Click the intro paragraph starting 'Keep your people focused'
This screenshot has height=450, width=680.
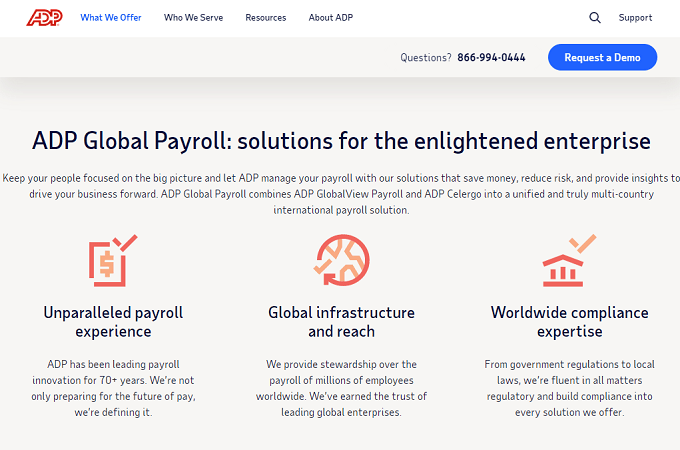[341, 194]
